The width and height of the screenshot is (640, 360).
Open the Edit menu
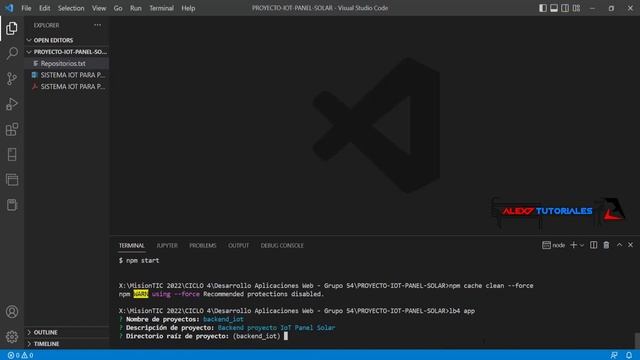point(44,8)
